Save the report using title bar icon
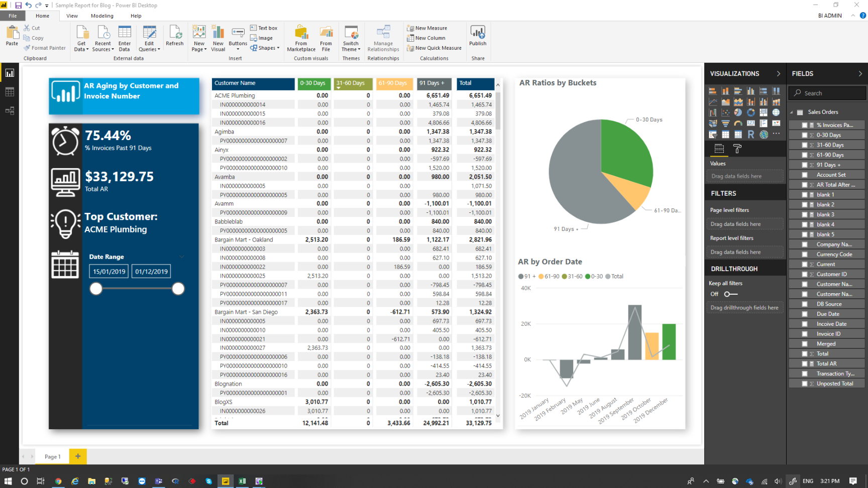The width and height of the screenshot is (868, 488). click(x=19, y=5)
